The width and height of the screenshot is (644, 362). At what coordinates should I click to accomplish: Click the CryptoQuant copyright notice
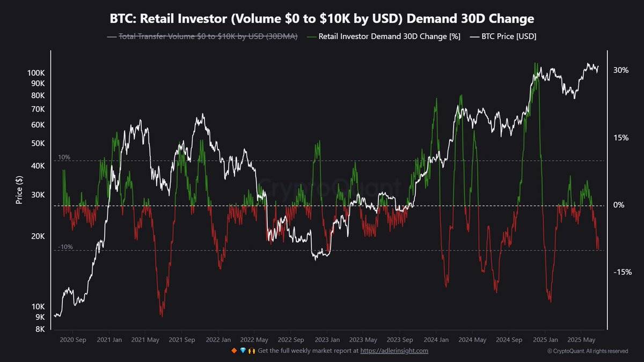[588, 351]
